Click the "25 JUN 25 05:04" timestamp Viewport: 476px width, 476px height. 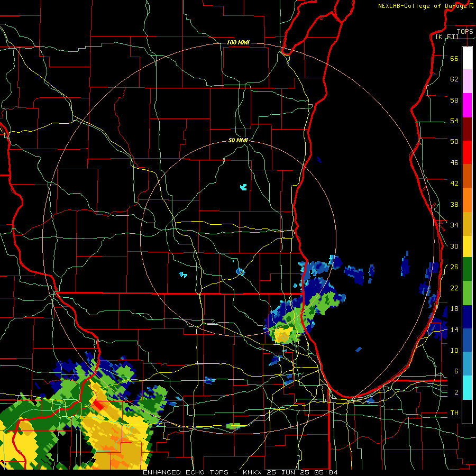(x=303, y=472)
